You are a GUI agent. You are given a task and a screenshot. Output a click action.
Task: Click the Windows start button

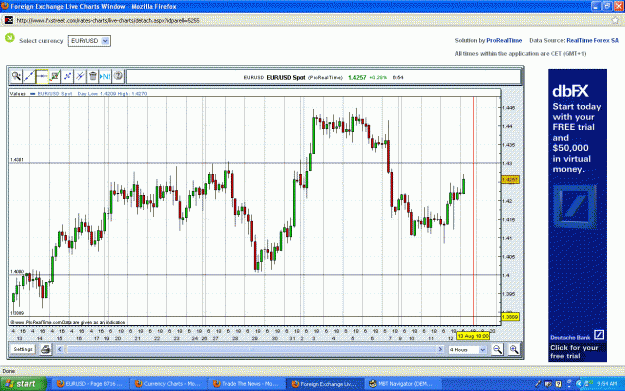pyautogui.click(x=23, y=384)
